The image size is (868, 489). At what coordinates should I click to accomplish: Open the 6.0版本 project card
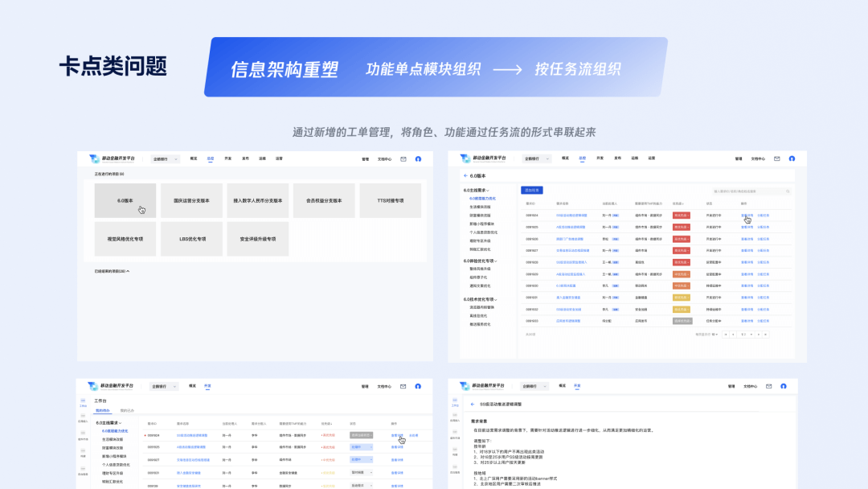pyautogui.click(x=125, y=200)
